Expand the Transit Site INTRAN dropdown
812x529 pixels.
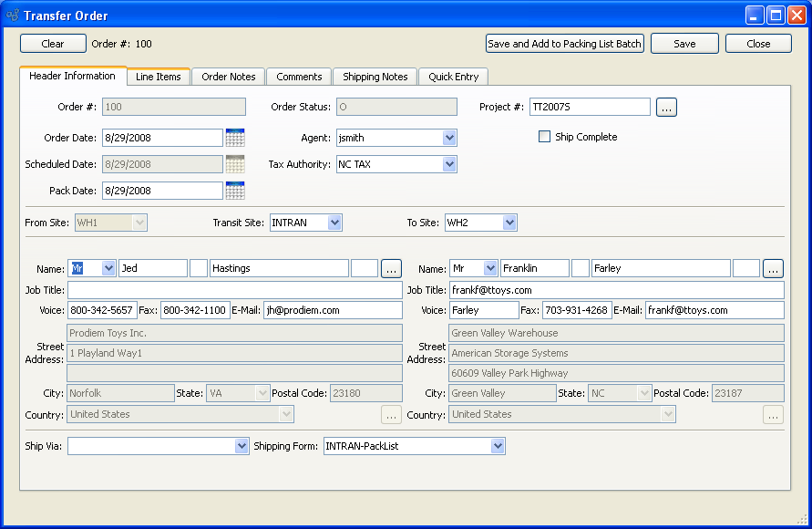[334, 223]
